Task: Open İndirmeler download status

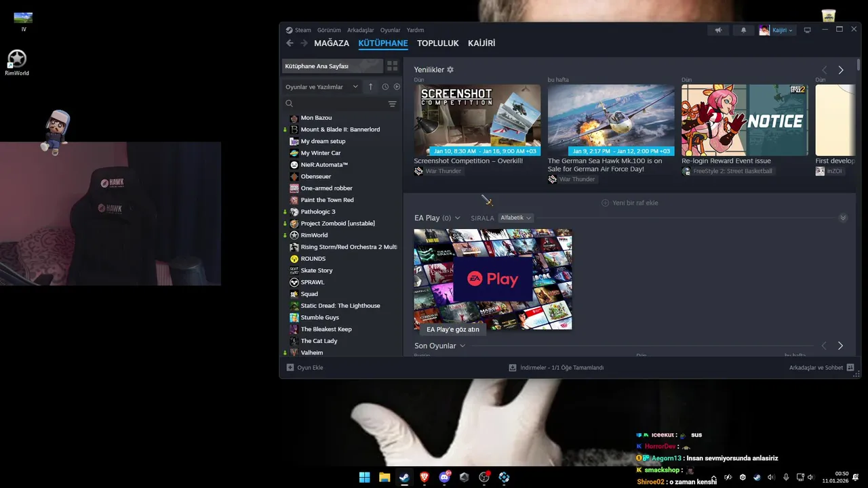Action: click(x=556, y=367)
